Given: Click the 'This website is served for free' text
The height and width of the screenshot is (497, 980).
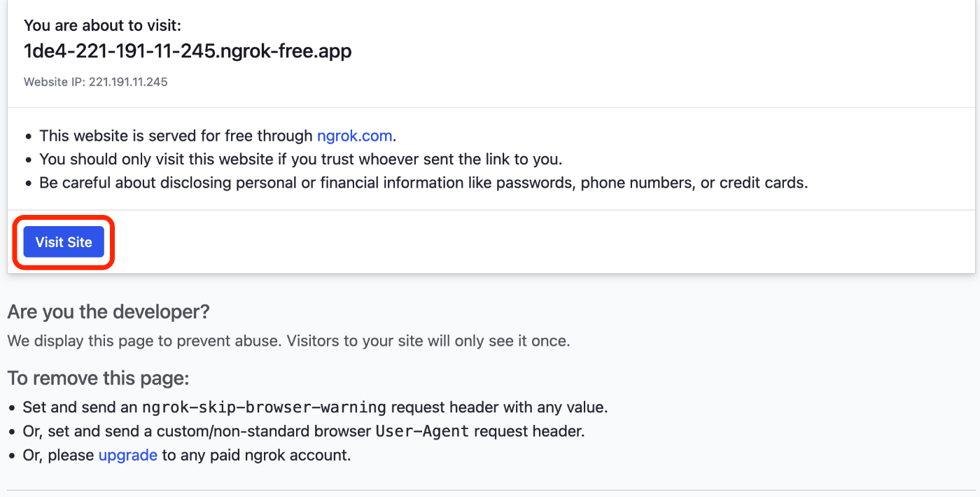Looking at the screenshot, I should pyautogui.click(x=176, y=136).
